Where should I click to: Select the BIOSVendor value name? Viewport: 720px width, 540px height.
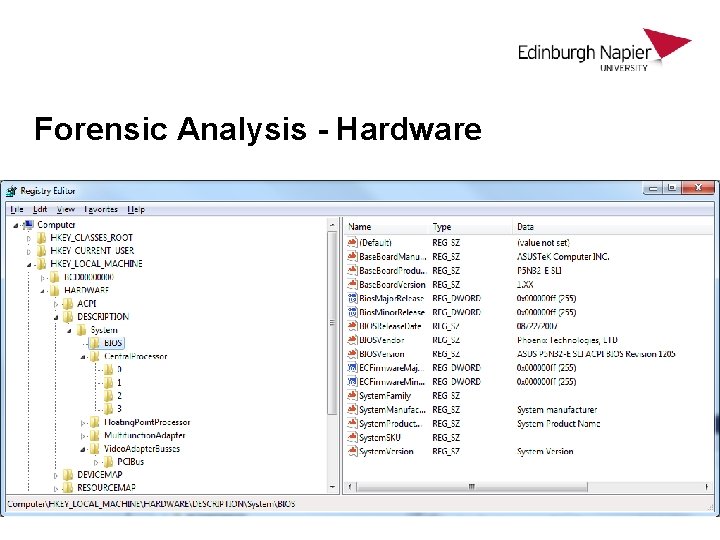click(382, 340)
